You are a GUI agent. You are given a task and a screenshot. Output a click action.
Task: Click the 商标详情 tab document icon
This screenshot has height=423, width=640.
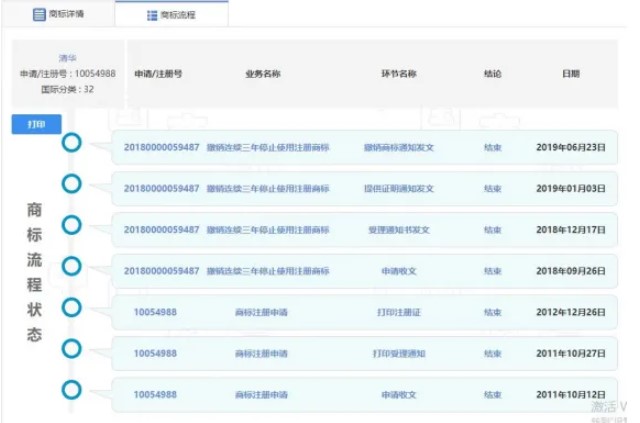tap(39, 14)
